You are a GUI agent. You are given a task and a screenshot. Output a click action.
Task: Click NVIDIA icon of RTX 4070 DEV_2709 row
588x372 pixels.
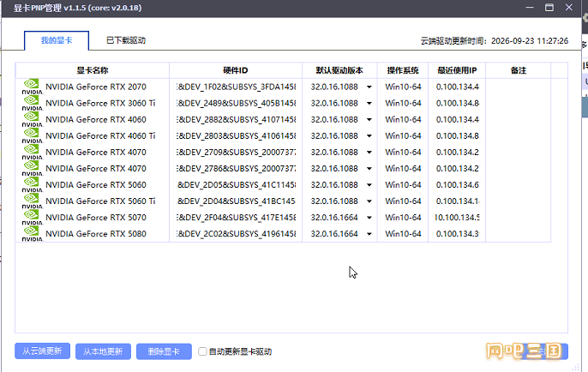(33, 152)
